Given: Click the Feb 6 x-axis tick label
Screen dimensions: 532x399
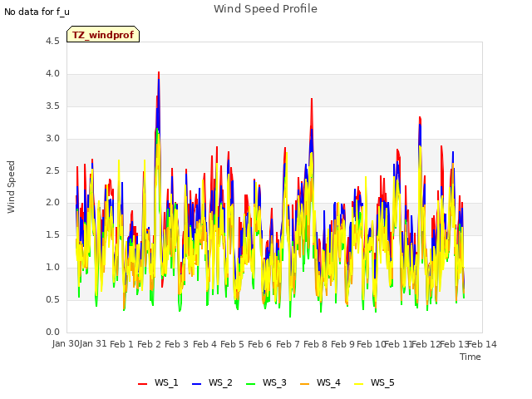Looking at the screenshot, I should 259,344.
